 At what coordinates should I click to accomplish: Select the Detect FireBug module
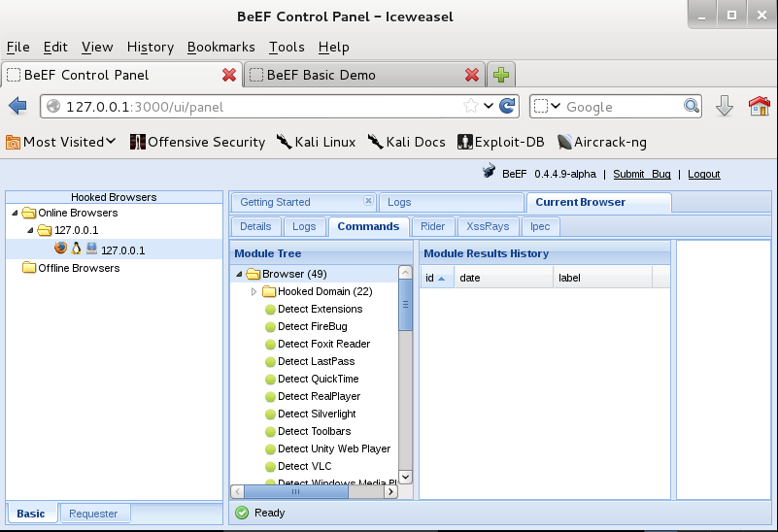313,327
